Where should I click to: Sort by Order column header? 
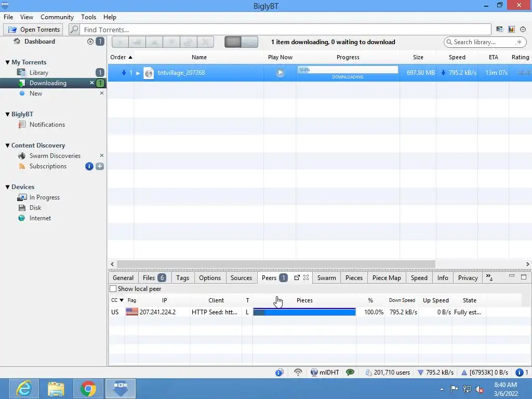[x=121, y=57]
